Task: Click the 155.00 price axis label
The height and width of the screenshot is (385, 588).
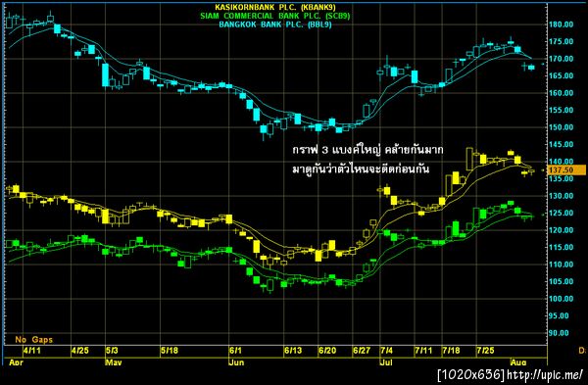Action: [x=561, y=111]
